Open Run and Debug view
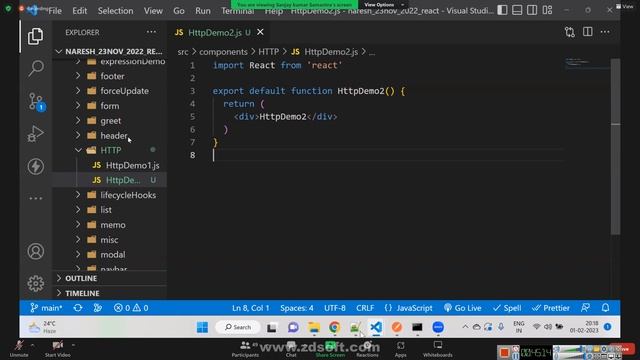Screen dimensions: 640x360 [36, 133]
